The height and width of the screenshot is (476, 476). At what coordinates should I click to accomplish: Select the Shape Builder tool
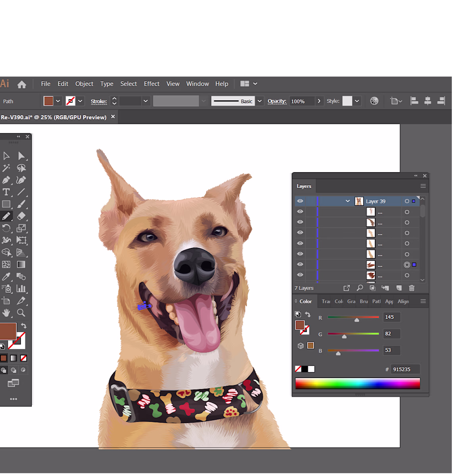[x=6, y=252]
